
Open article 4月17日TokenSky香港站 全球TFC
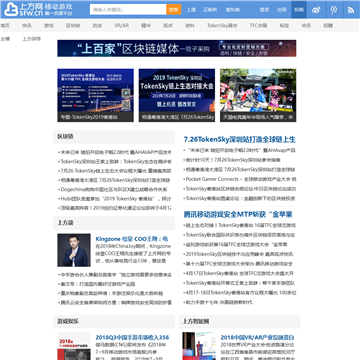240,273
